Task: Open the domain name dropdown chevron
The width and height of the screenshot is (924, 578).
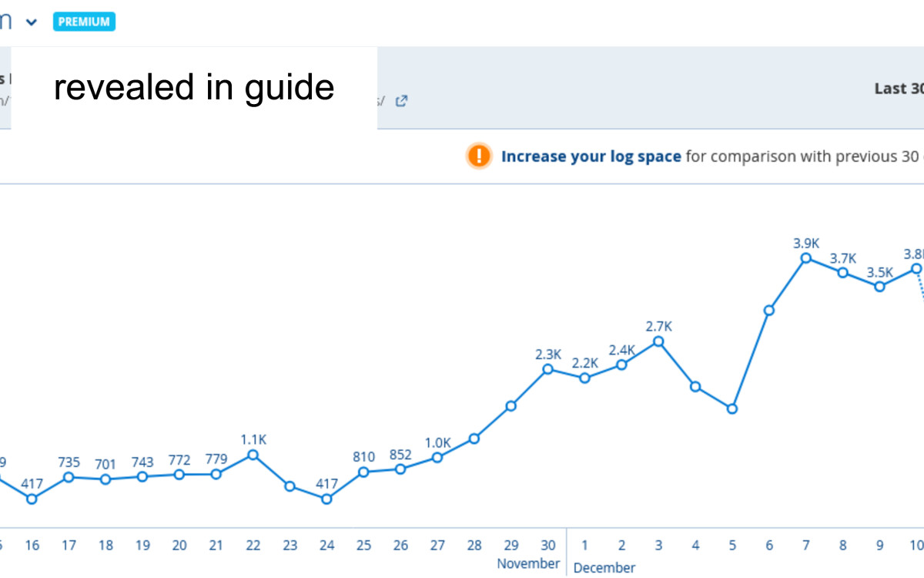Action: coord(31,22)
